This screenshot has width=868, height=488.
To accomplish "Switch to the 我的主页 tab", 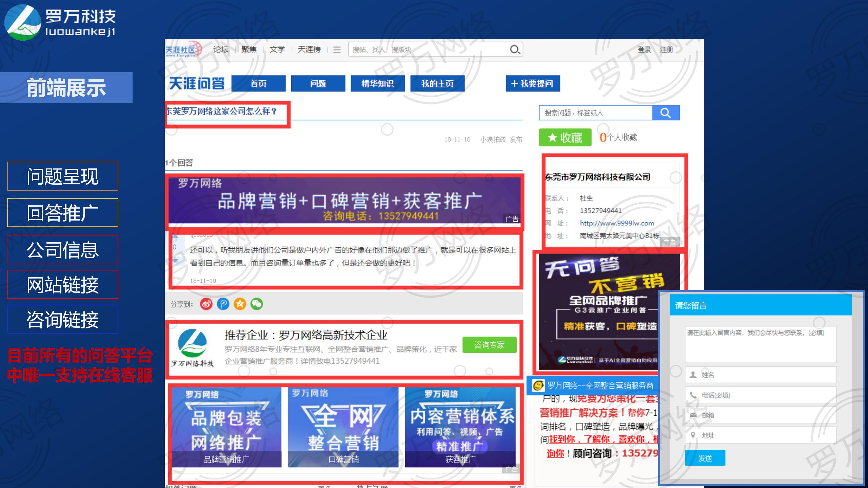I will click(437, 83).
